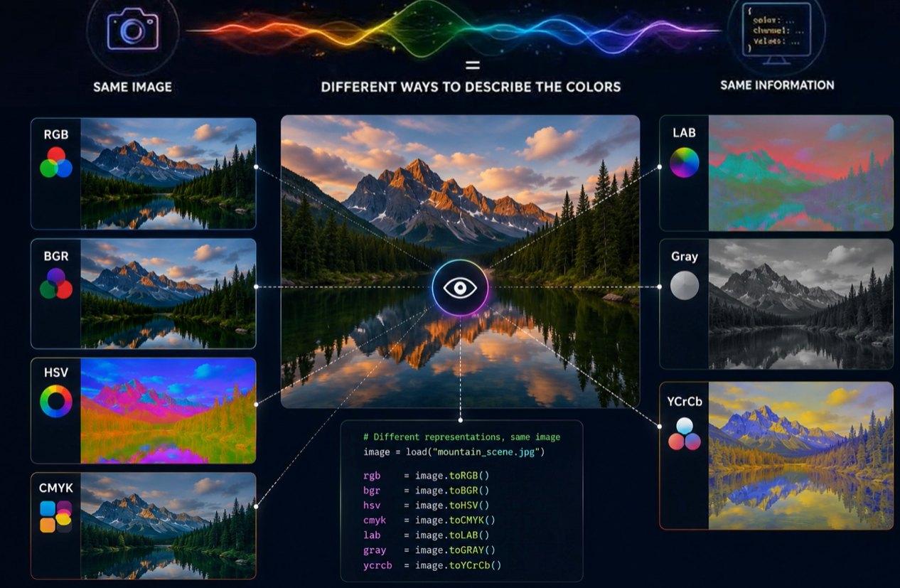Click the HSV color wheel ring icon
The width and height of the screenshot is (900, 588).
pyautogui.click(x=56, y=401)
